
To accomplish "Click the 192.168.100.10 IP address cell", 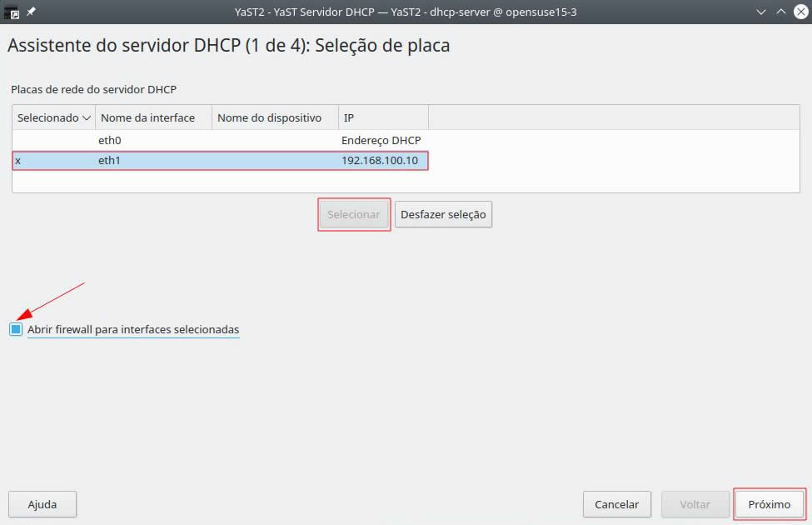I will 380,160.
